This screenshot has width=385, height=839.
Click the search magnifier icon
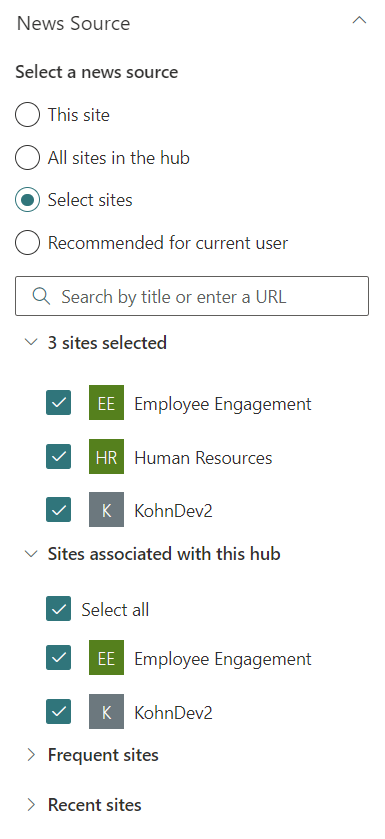click(x=41, y=296)
